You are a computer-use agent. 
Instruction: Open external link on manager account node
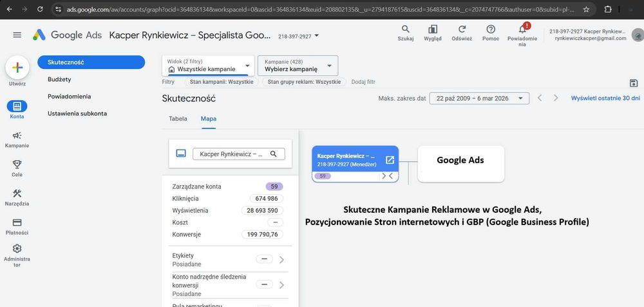click(x=390, y=160)
